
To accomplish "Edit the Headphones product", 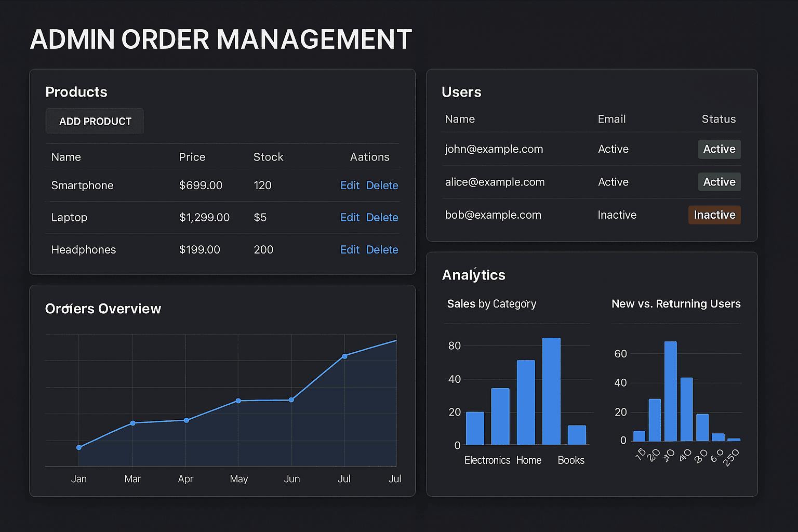I will click(x=350, y=249).
